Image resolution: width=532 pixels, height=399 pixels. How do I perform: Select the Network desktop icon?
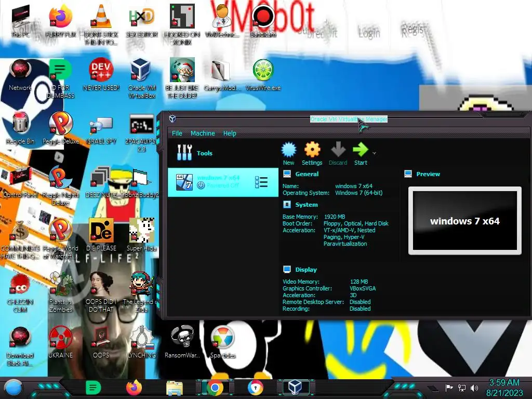(x=20, y=75)
